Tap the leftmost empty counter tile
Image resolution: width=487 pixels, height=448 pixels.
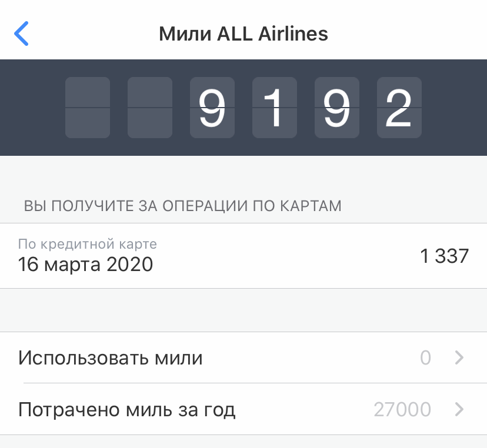coord(87,107)
